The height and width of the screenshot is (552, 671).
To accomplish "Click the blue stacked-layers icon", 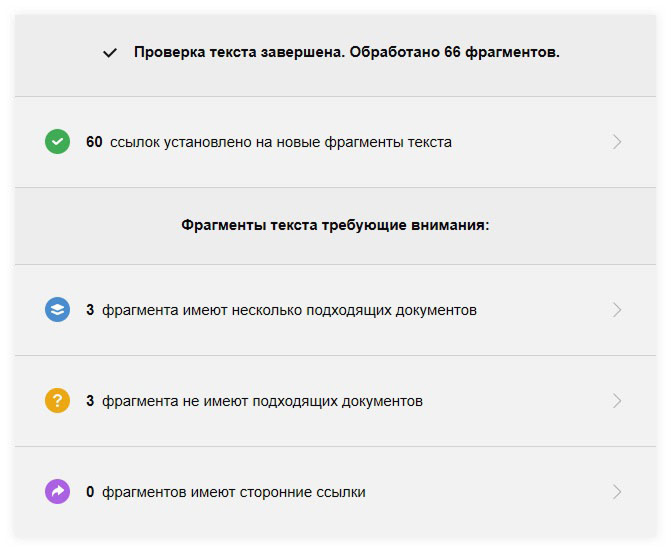I will point(58,310).
